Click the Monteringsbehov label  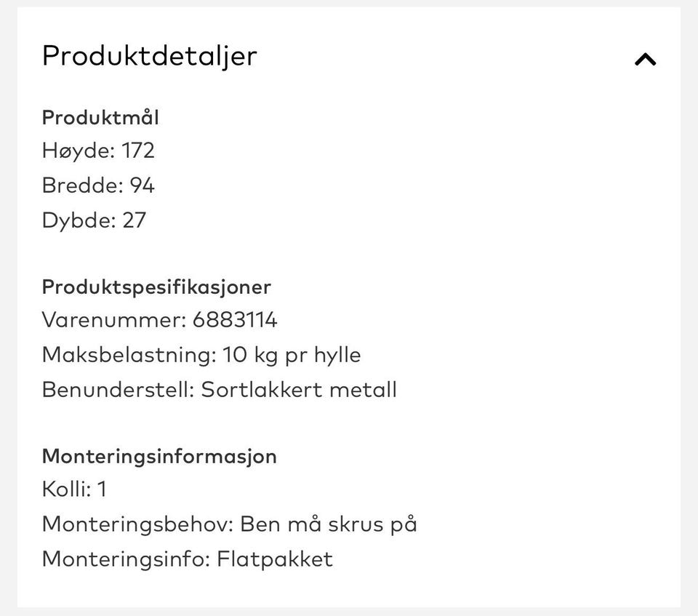click(137, 524)
